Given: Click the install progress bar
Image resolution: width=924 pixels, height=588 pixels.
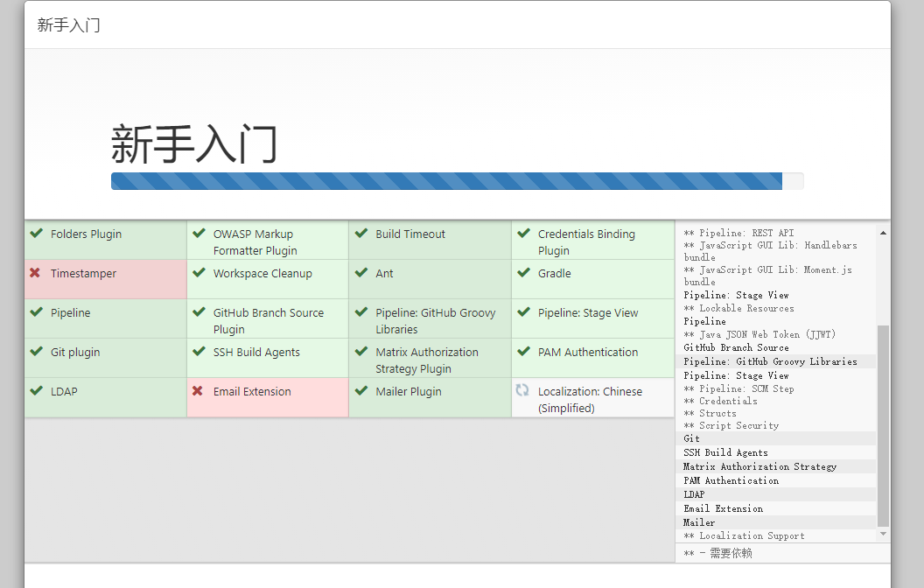Looking at the screenshot, I should tap(458, 181).
